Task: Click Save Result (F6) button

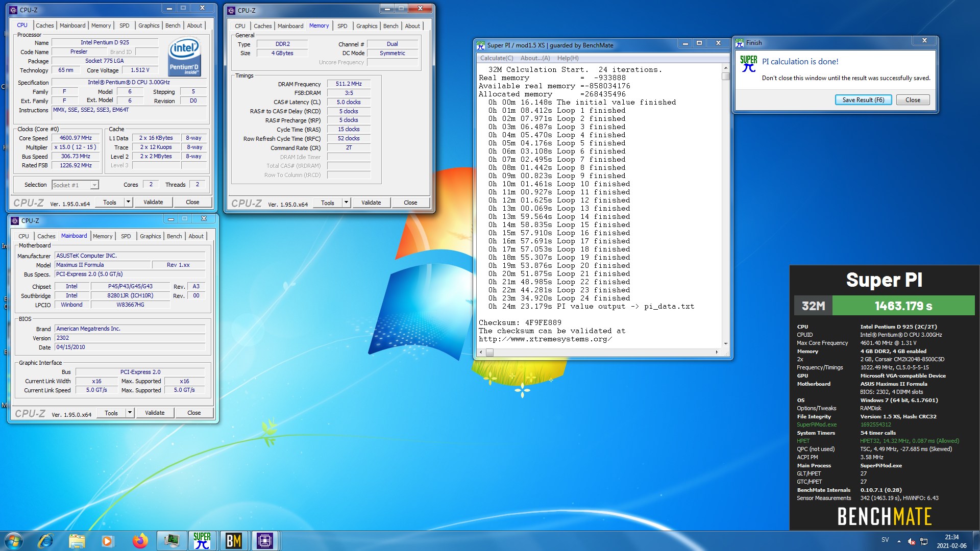Action: [x=863, y=100]
